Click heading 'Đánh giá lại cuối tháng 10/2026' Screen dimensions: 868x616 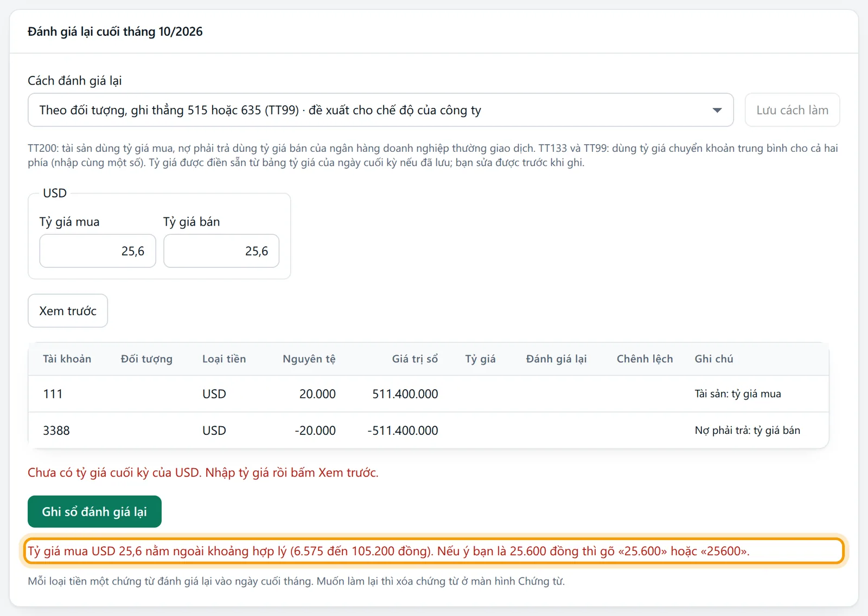click(x=115, y=31)
